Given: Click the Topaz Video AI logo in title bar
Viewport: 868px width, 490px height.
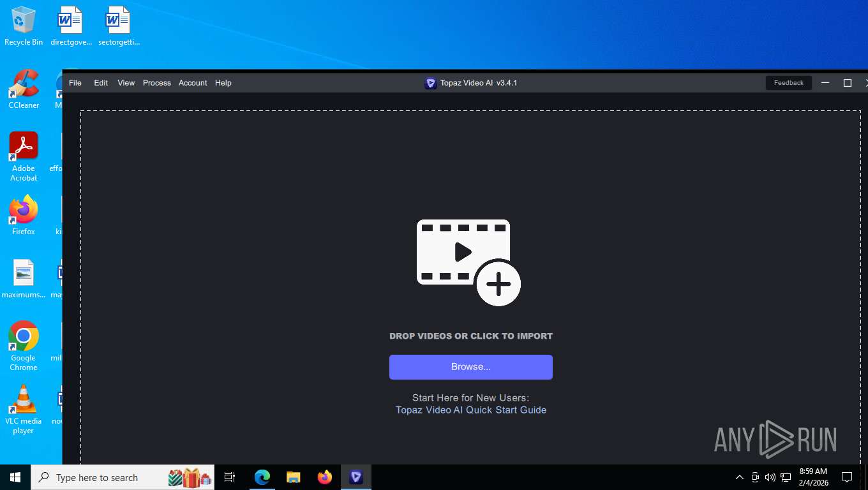Looking at the screenshot, I should pyautogui.click(x=431, y=83).
